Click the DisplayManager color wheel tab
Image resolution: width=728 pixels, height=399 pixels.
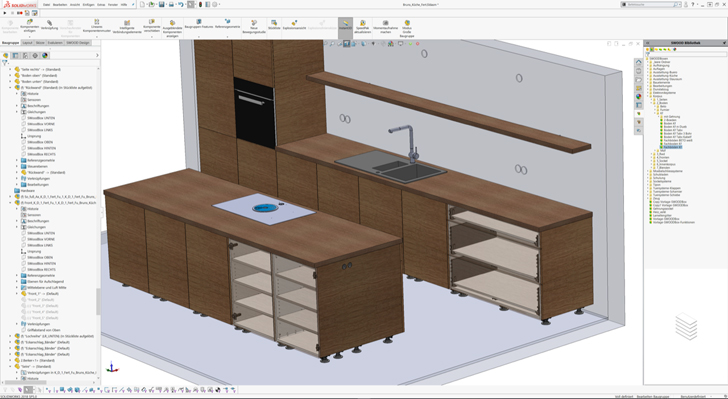click(45, 55)
